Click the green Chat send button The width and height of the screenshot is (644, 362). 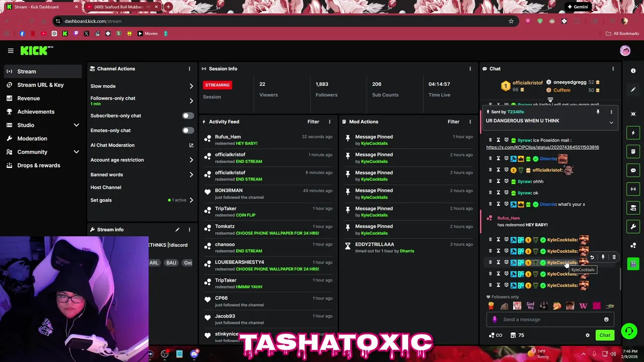[605, 335]
